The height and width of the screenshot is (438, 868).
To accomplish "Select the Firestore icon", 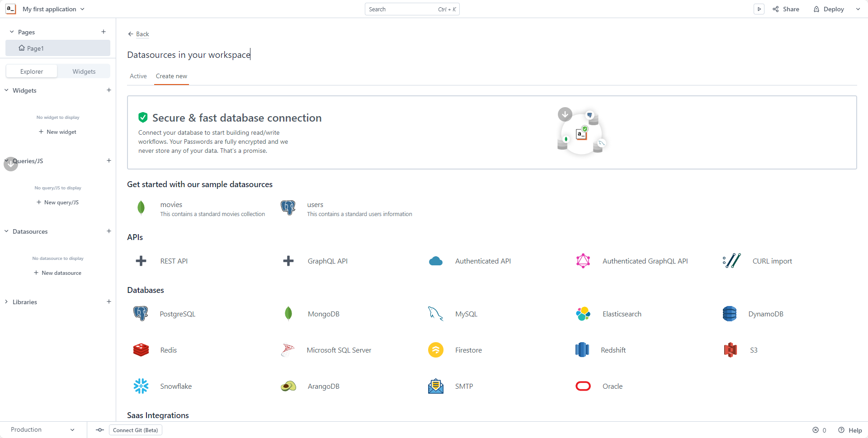I will click(x=435, y=350).
